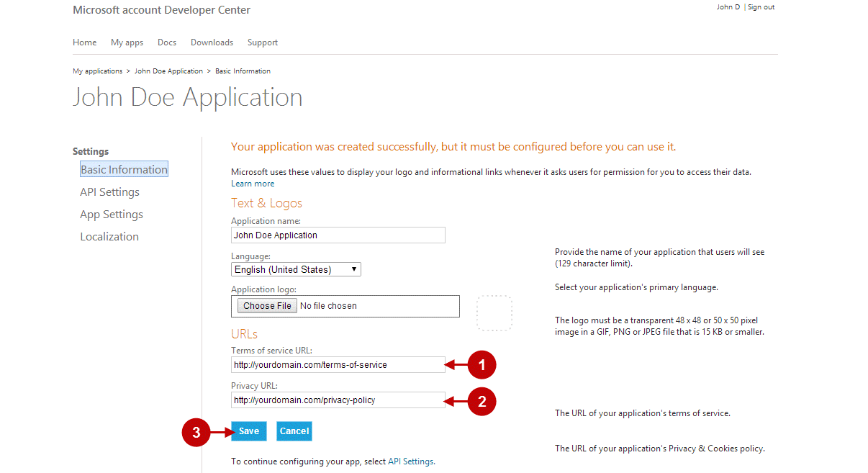The width and height of the screenshot is (868, 473).
Task: Click Choose File for application logo
Action: pos(266,305)
